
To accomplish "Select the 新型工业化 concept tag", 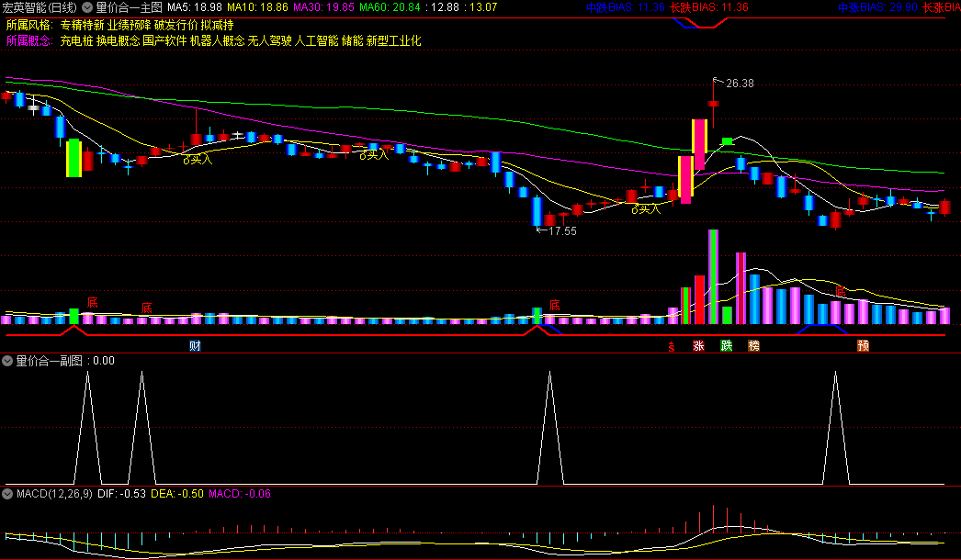I will pyautogui.click(x=393, y=41).
